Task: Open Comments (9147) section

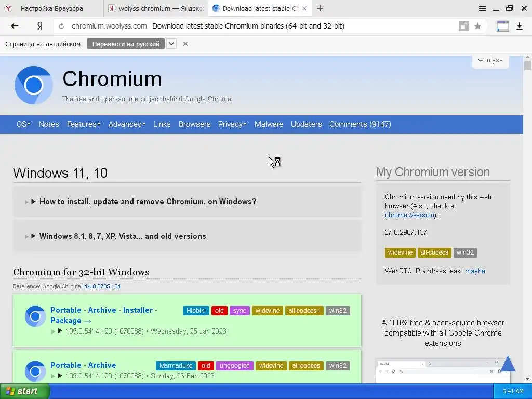Action: tap(360, 124)
